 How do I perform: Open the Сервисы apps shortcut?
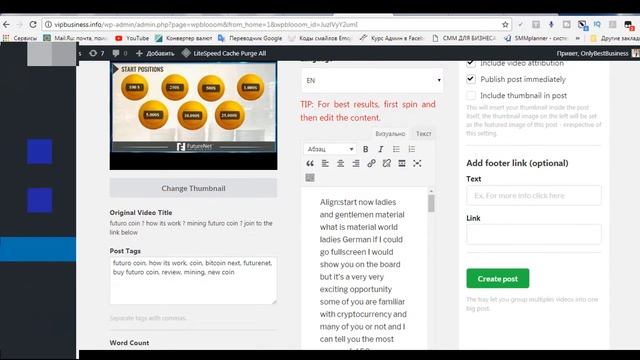(x=20, y=38)
